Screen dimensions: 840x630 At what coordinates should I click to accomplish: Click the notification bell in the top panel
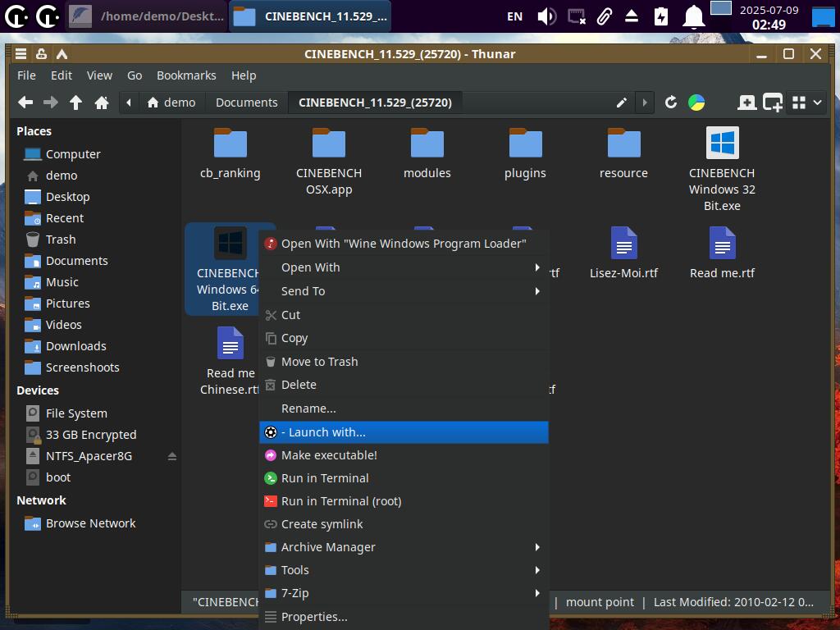point(694,16)
